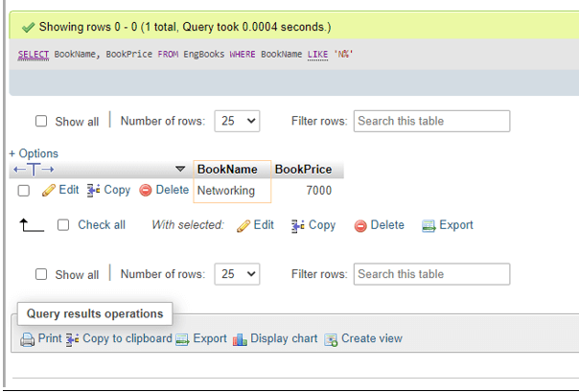
Task: Click the full texts left-right arrows icon
Action: 34,170
